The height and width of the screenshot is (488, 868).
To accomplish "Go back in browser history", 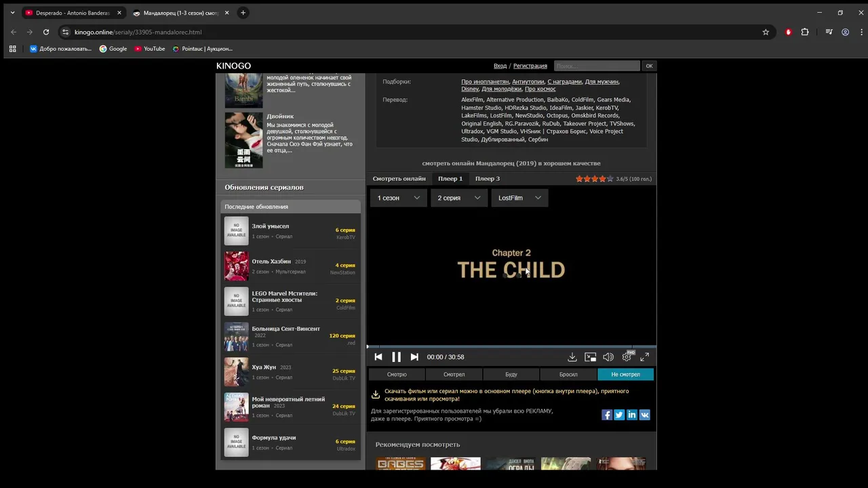I will point(14,32).
